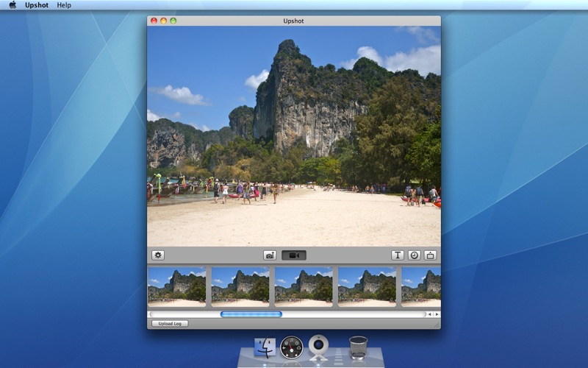This screenshot has width=588, height=368.
Task: Switch to video camera mode
Action: [294, 255]
